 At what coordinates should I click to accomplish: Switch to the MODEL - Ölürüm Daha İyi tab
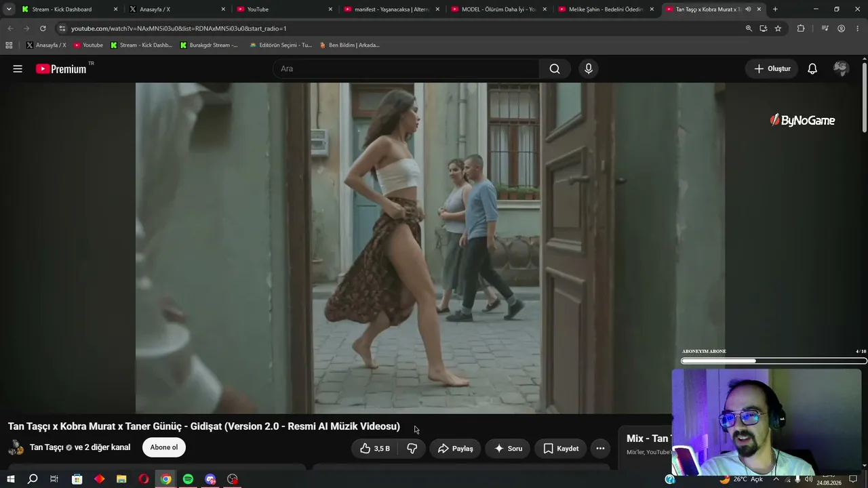click(x=499, y=9)
